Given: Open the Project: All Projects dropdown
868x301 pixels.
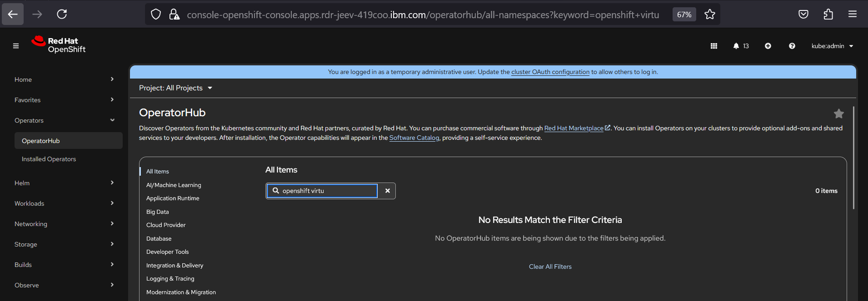Looking at the screenshot, I should (x=175, y=88).
